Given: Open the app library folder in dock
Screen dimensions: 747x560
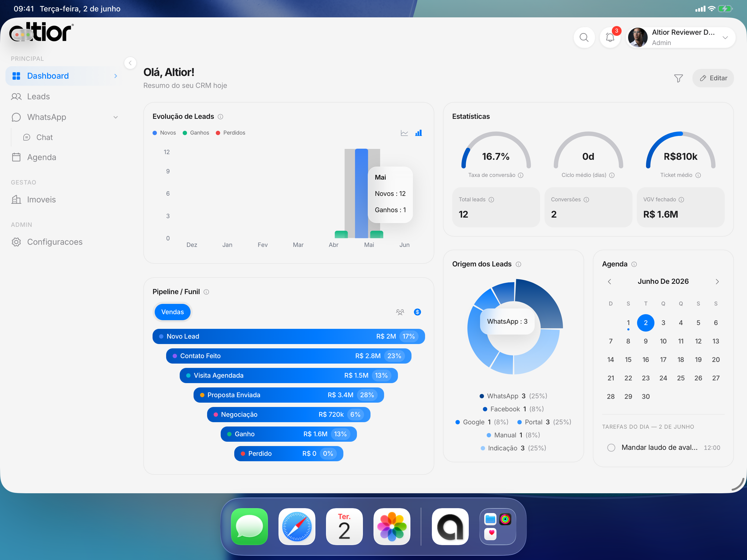Looking at the screenshot, I should [498, 526].
